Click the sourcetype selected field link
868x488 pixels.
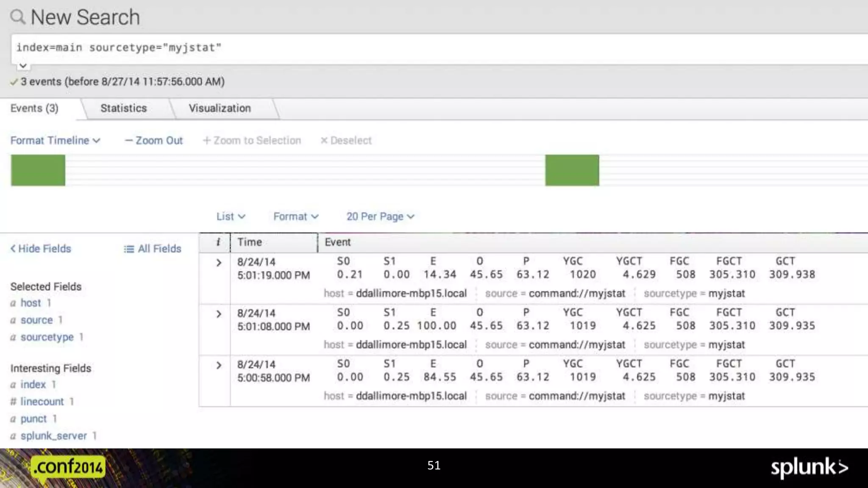click(x=47, y=337)
